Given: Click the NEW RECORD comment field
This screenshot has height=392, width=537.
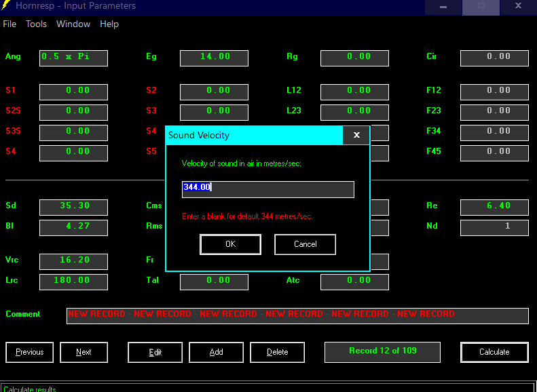Looking at the screenshot, I should tap(297, 316).
